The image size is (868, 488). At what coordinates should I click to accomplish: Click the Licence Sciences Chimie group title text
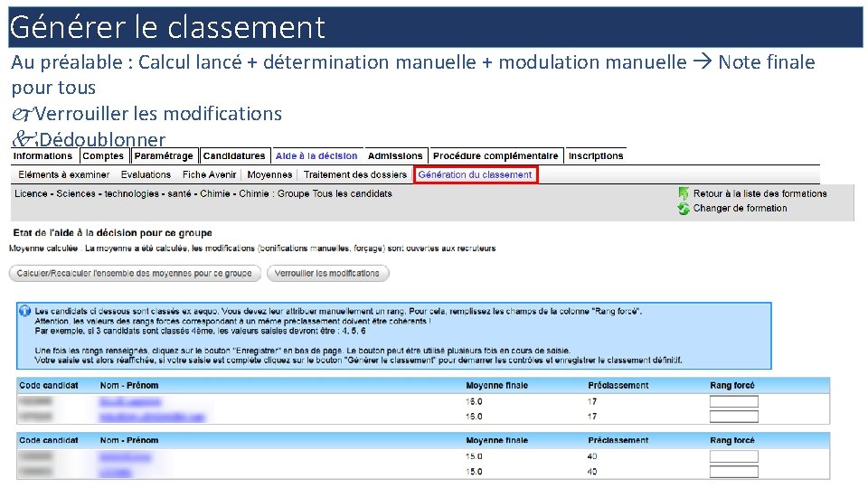click(203, 193)
